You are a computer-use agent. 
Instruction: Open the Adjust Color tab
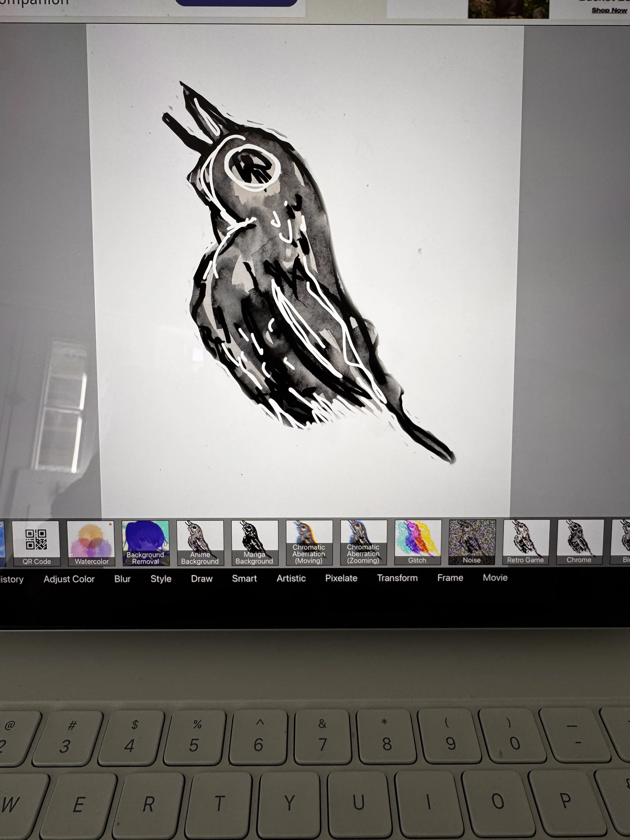69,579
